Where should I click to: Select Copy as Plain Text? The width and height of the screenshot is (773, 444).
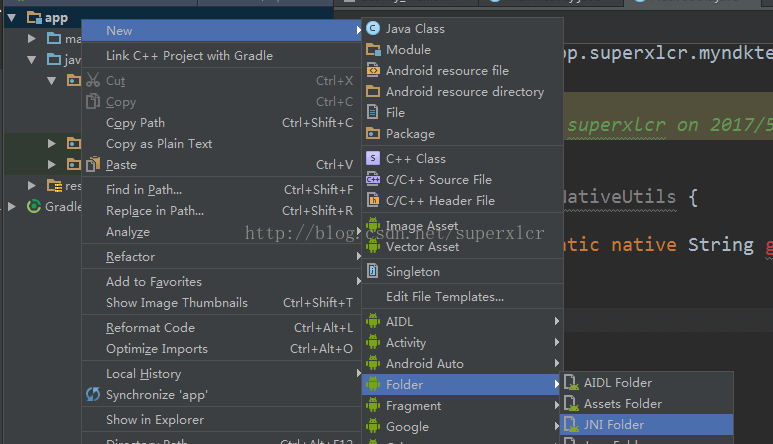[x=222, y=143]
